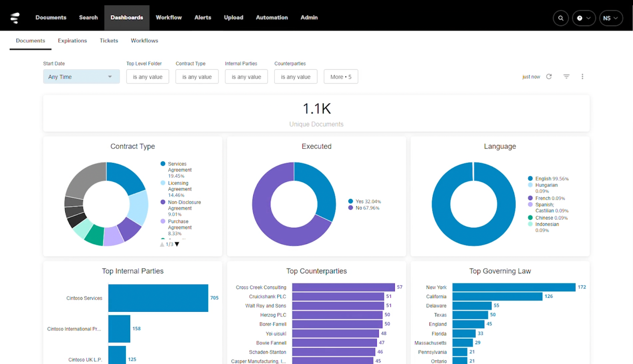This screenshot has height=364, width=633.
Task: Open the dashboard filters icon
Action: [x=566, y=77]
